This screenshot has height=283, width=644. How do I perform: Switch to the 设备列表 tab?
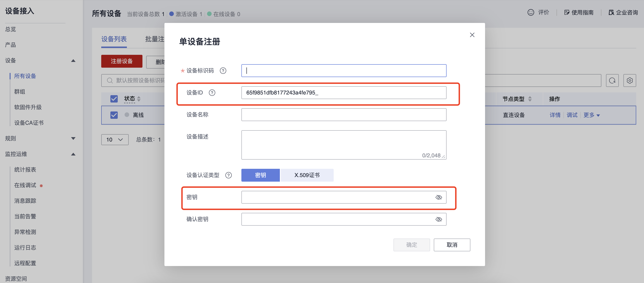pyautogui.click(x=114, y=39)
